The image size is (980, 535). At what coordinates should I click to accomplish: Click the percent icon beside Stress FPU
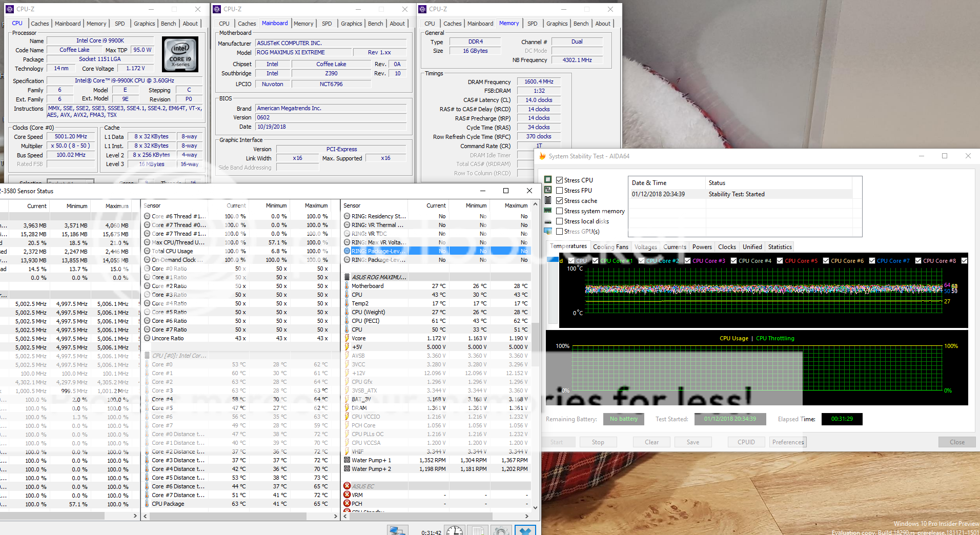click(x=548, y=190)
